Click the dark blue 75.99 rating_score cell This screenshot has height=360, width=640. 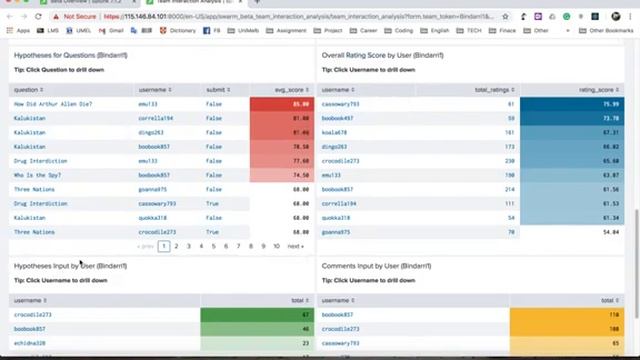[x=572, y=104]
